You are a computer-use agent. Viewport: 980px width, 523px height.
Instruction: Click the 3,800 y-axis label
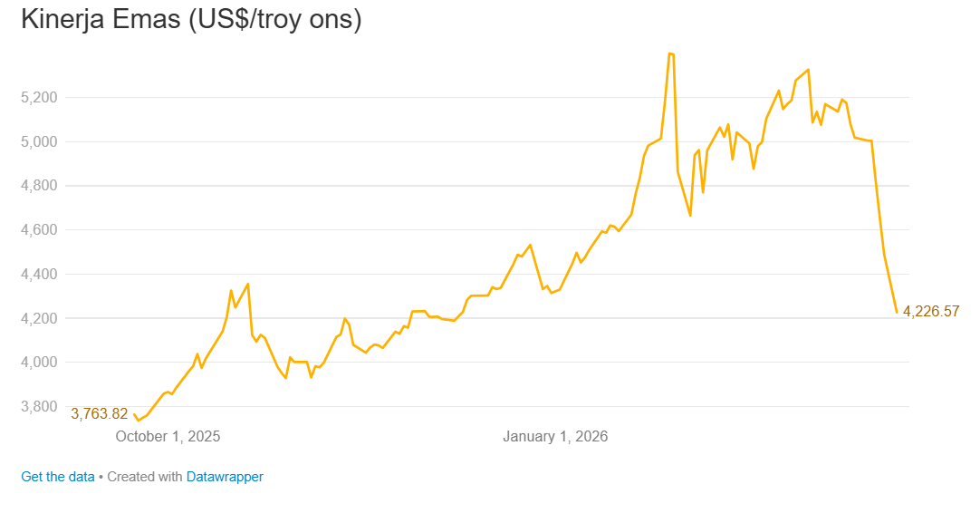pyautogui.click(x=39, y=406)
